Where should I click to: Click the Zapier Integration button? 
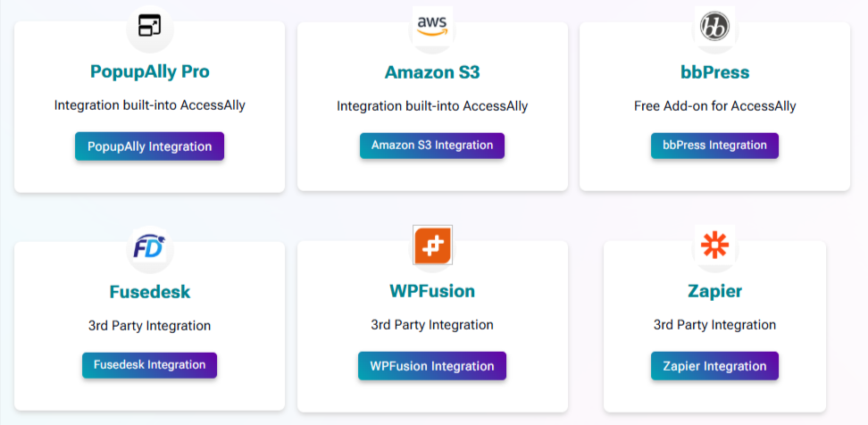tap(714, 366)
